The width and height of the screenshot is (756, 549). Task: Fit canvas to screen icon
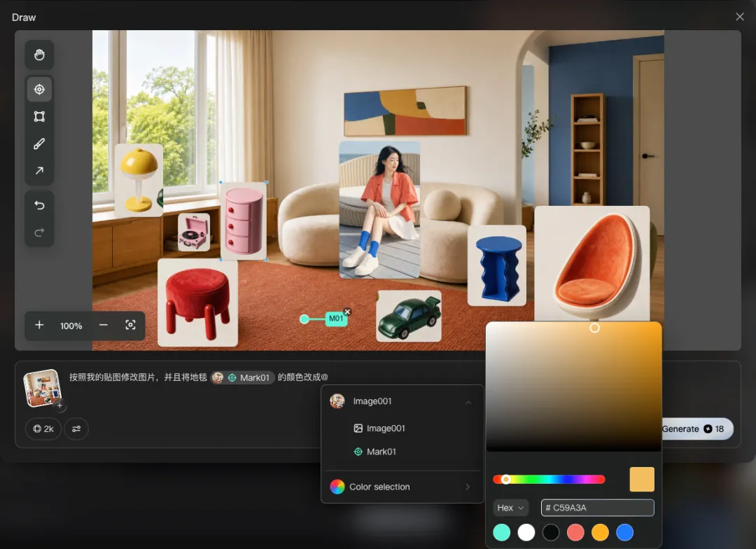pyautogui.click(x=130, y=325)
